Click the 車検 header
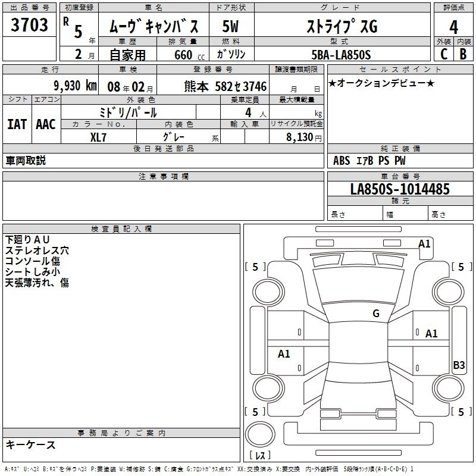476x476 pixels. (x=128, y=70)
